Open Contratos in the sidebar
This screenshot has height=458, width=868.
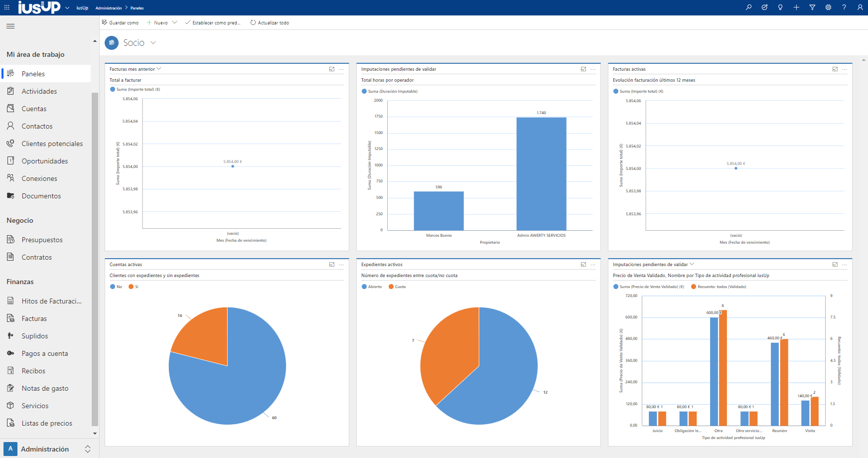coord(46,257)
